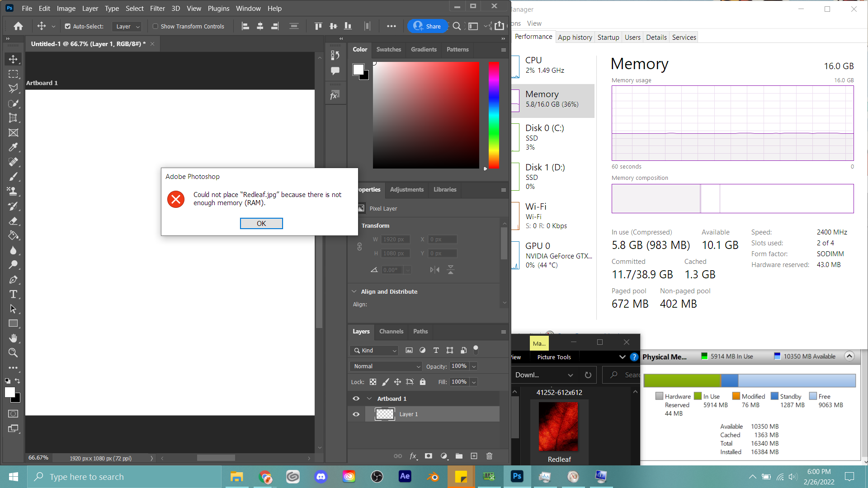Toggle the Auto-Select checkbox
Image resolution: width=868 pixels, height=488 pixels.
tap(67, 26)
